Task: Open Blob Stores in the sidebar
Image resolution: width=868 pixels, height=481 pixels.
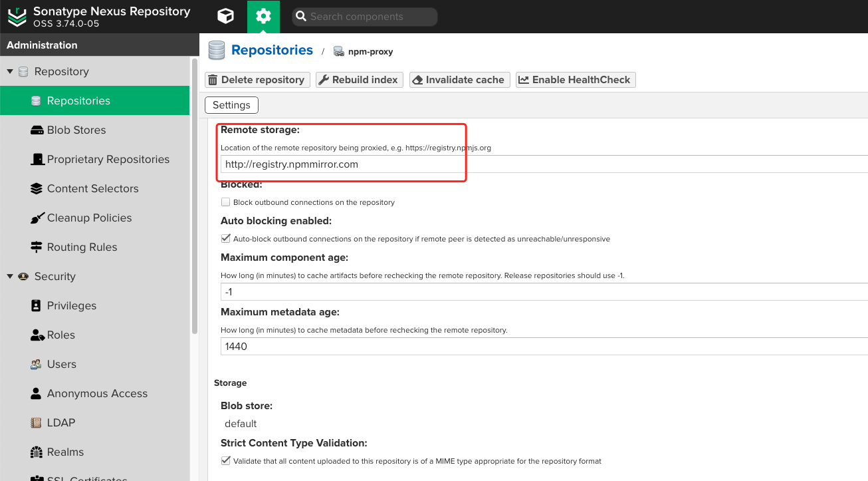Action: (94, 130)
